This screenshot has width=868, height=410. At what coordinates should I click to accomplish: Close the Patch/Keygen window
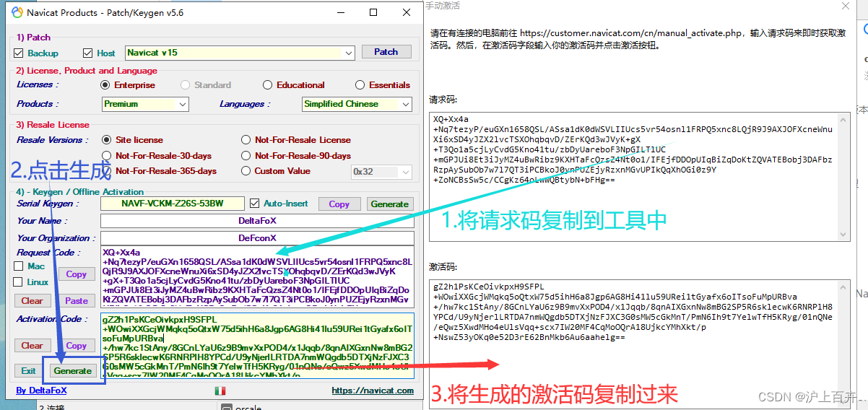coord(406,12)
